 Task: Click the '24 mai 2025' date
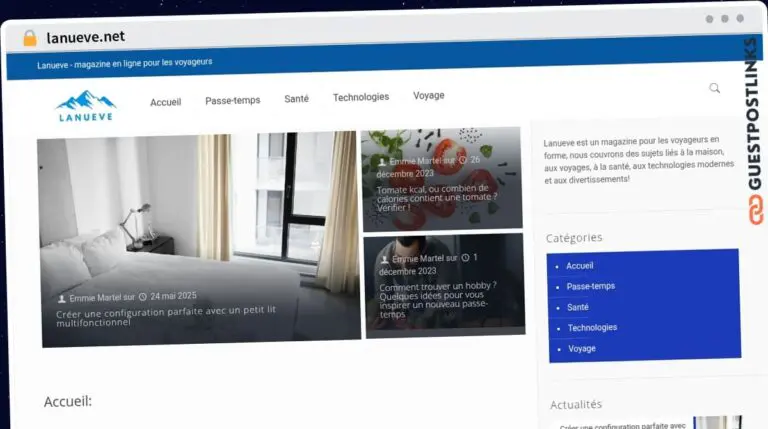[x=173, y=296]
